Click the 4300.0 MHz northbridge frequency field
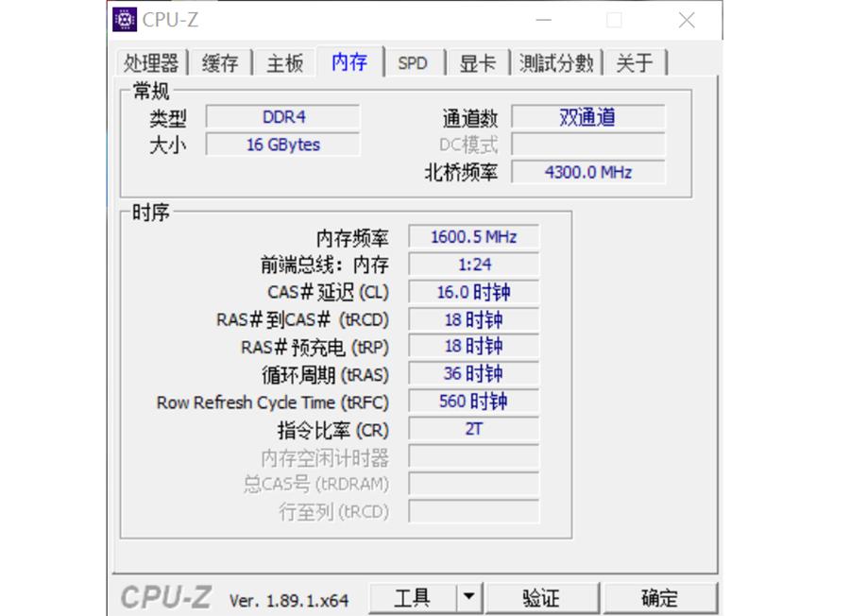Image resolution: width=850 pixels, height=616 pixels. tap(588, 172)
